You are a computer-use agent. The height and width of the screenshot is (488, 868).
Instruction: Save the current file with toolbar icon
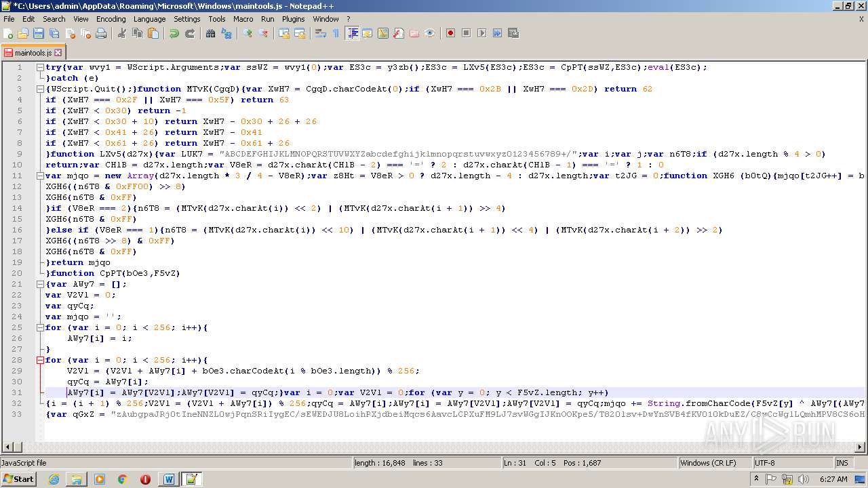click(x=39, y=33)
